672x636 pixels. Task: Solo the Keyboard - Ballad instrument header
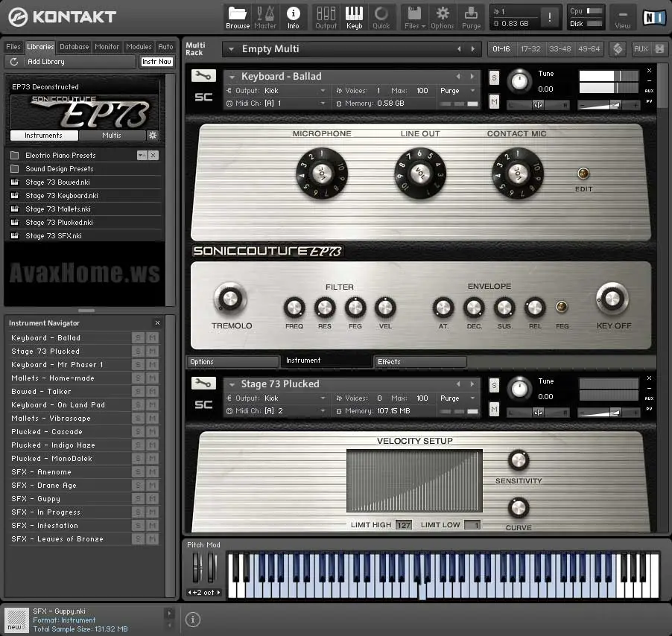tap(494, 78)
